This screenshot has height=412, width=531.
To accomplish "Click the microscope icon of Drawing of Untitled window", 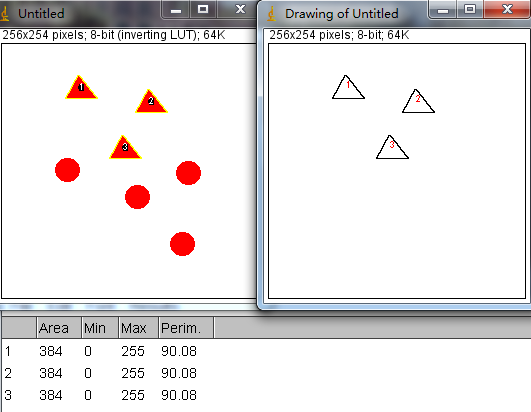I will 271,14.
